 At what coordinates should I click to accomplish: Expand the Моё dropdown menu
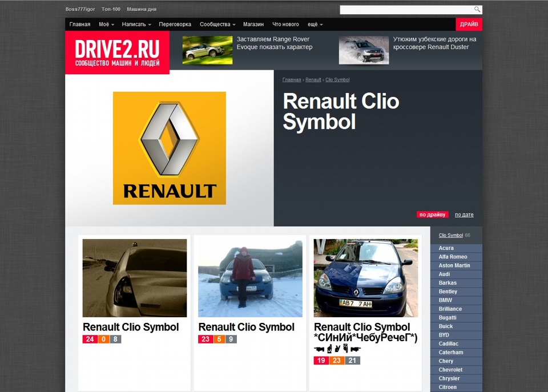pyautogui.click(x=106, y=25)
